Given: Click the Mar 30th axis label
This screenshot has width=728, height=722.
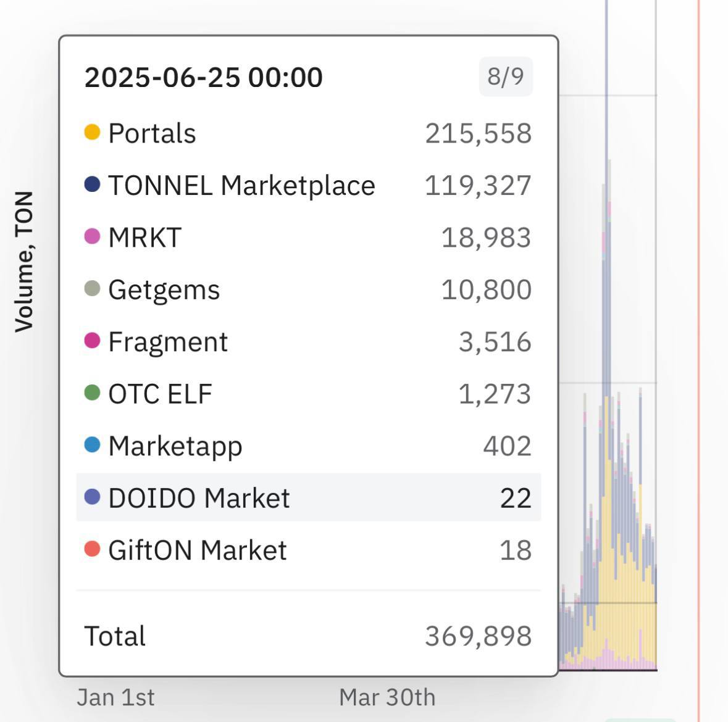Looking at the screenshot, I should [387, 697].
